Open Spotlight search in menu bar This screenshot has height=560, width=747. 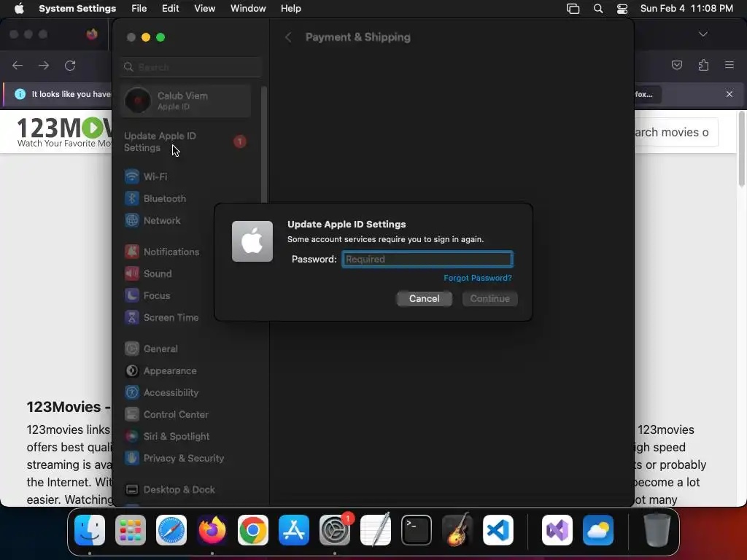tap(598, 9)
